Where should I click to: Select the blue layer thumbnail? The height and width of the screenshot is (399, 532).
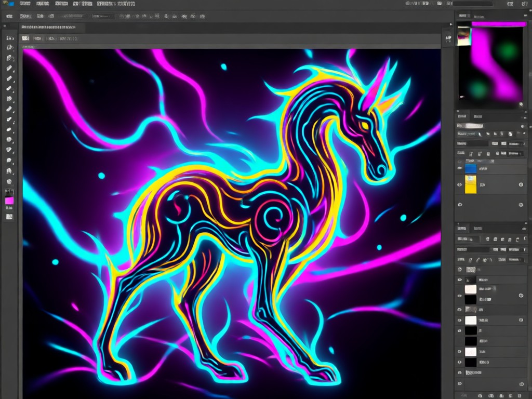coord(471,169)
